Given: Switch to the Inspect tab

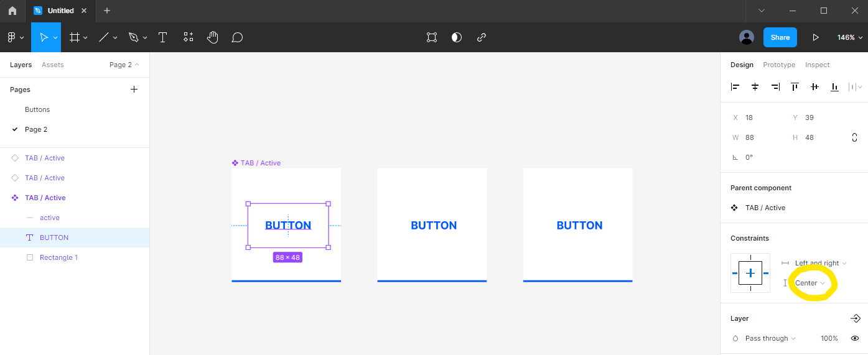Looking at the screenshot, I should (x=818, y=65).
